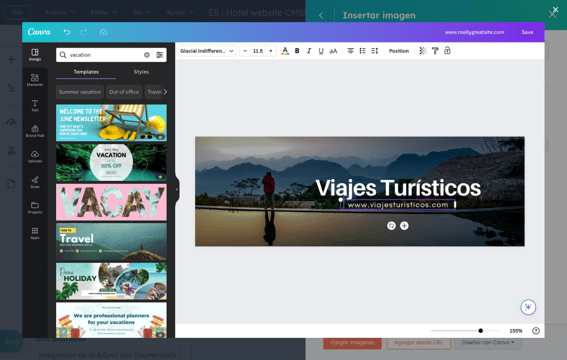Click the move handle below the text
This screenshot has height=360, width=567.
[404, 226]
